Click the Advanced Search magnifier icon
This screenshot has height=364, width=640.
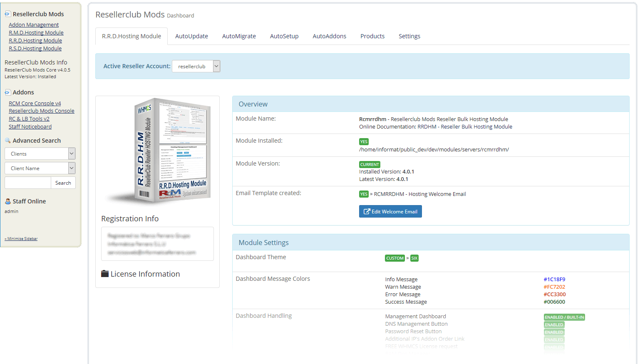point(7,141)
